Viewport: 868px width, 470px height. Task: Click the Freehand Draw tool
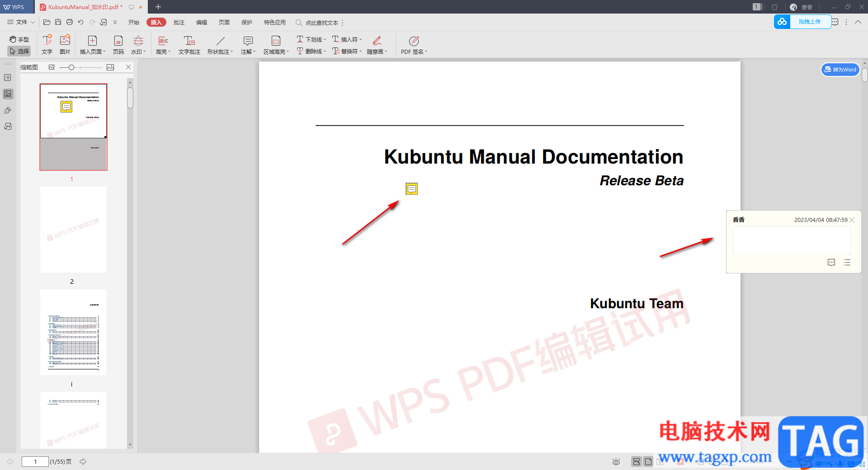pos(377,44)
